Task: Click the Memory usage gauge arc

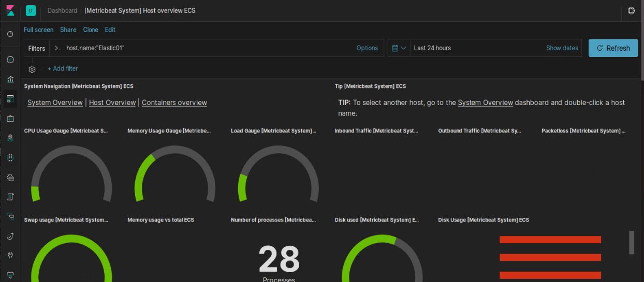Action: [175, 149]
